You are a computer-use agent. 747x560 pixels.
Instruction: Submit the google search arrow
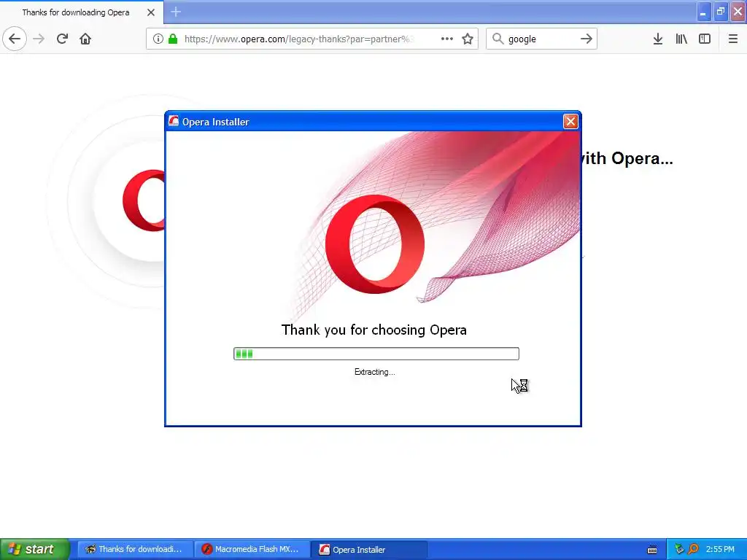[587, 39]
